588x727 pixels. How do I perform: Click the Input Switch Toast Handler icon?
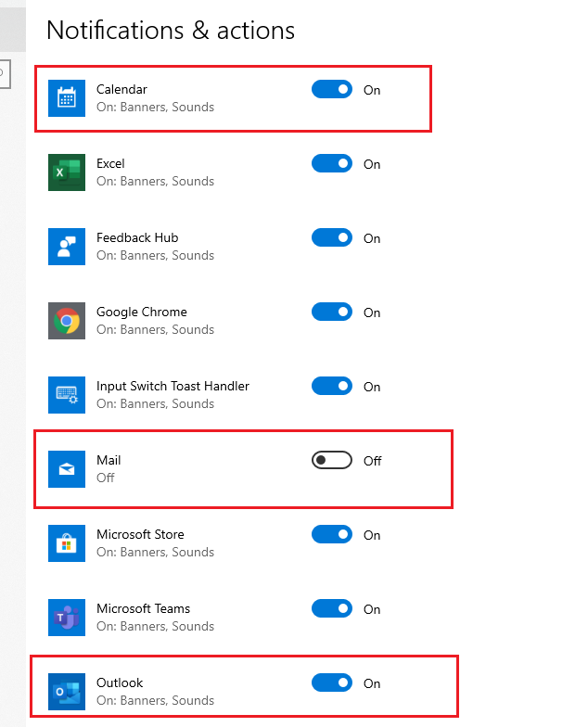click(66, 394)
